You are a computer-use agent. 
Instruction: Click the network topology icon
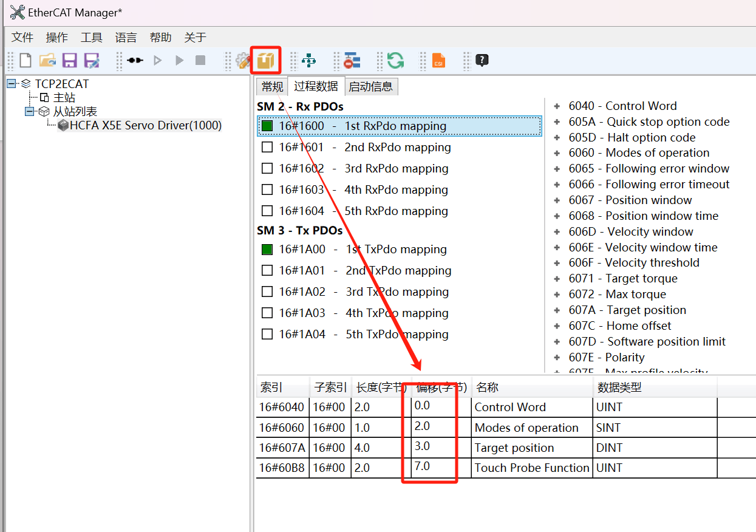tap(309, 60)
